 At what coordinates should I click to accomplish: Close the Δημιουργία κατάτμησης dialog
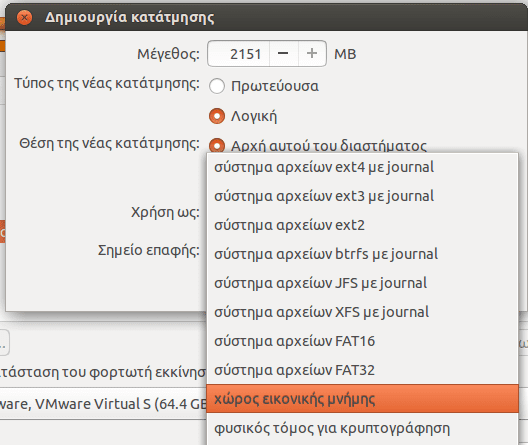[x=24, y=18]
